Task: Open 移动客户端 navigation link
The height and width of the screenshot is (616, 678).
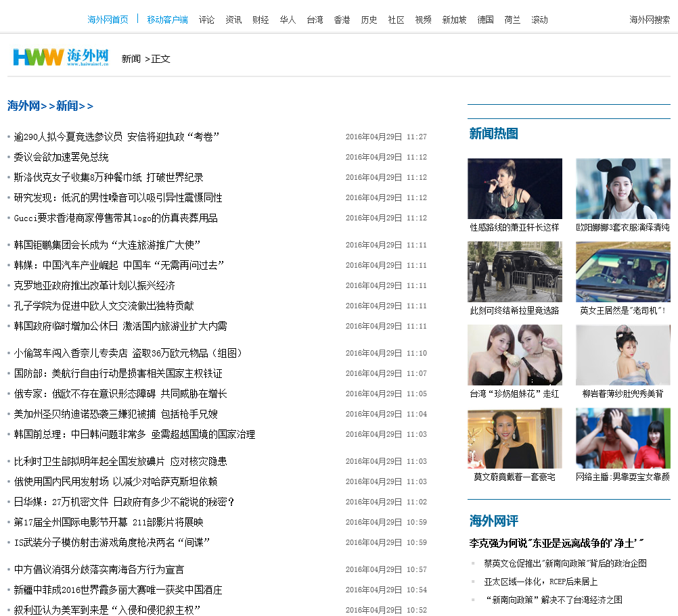Action: point(167,20)
